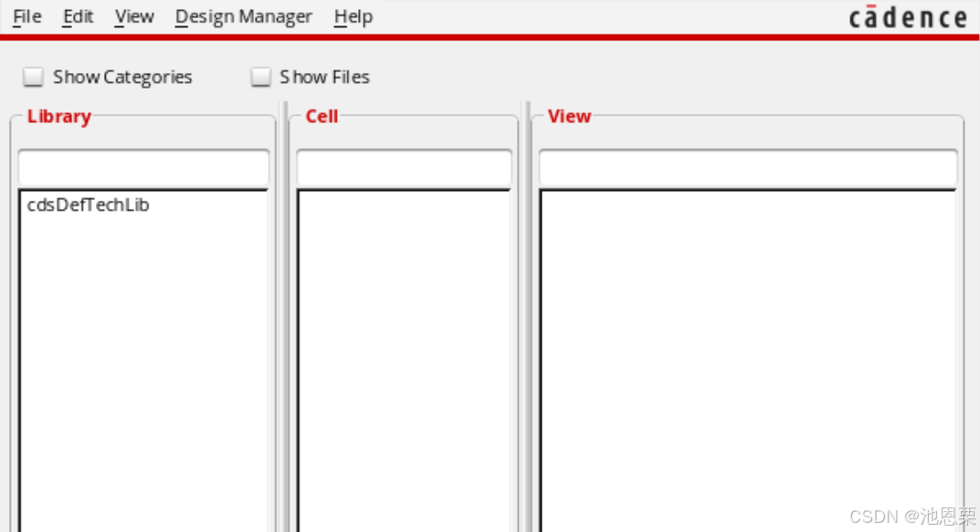Open the Help menu
Viewport: 980px width, 532px height.
(x=353, y=16)
